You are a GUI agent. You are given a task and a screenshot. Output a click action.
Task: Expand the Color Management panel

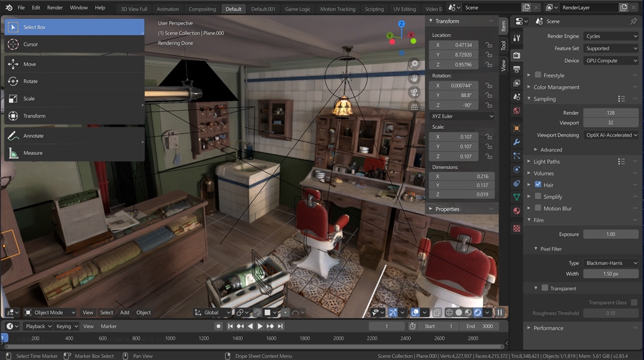tap(556, 87)
